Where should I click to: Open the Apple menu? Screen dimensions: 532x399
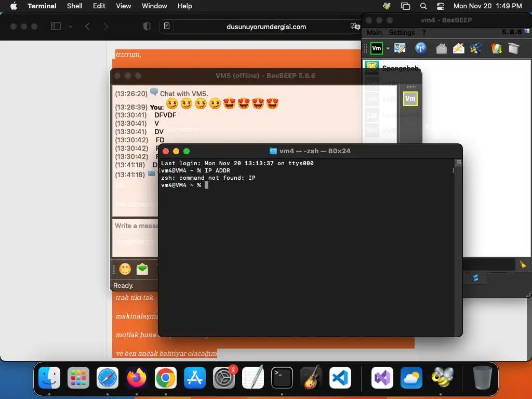click(14, 6)
